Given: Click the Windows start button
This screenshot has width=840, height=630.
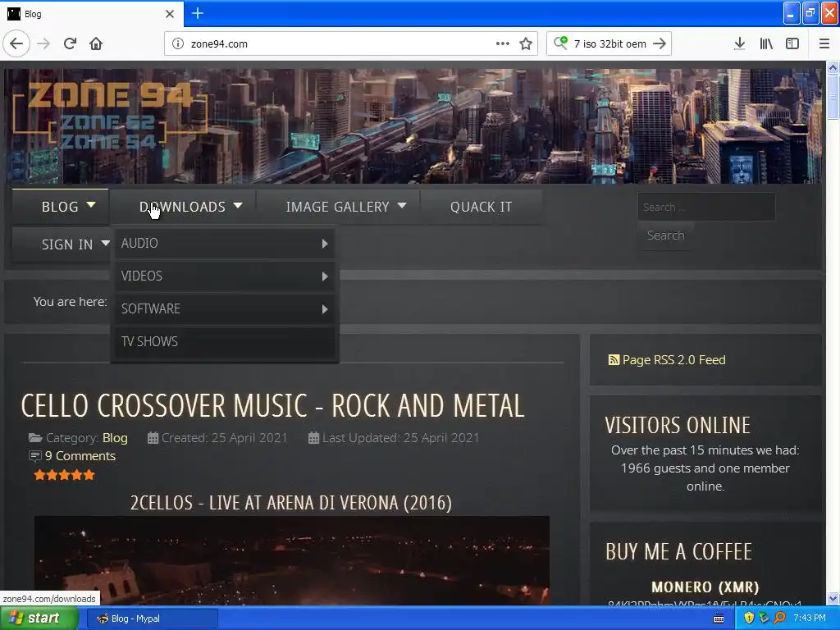Looking at the screenshot, I should click(x=39, y=619).
